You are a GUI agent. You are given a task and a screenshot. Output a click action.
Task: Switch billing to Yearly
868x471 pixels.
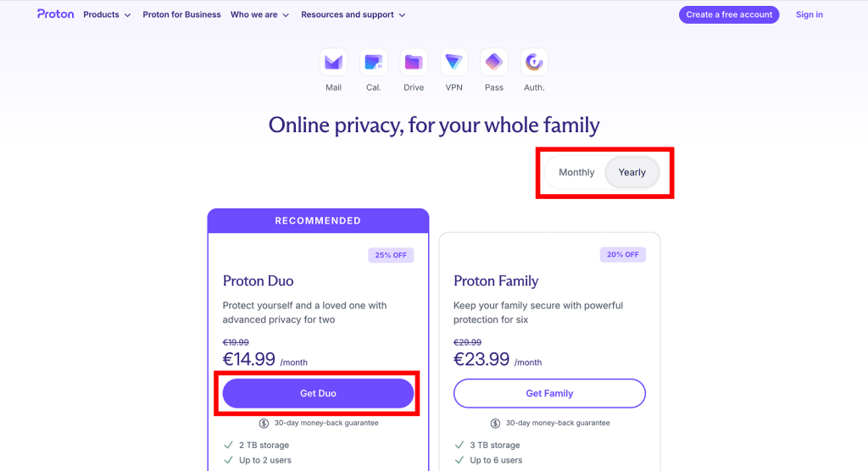[632, 172]
